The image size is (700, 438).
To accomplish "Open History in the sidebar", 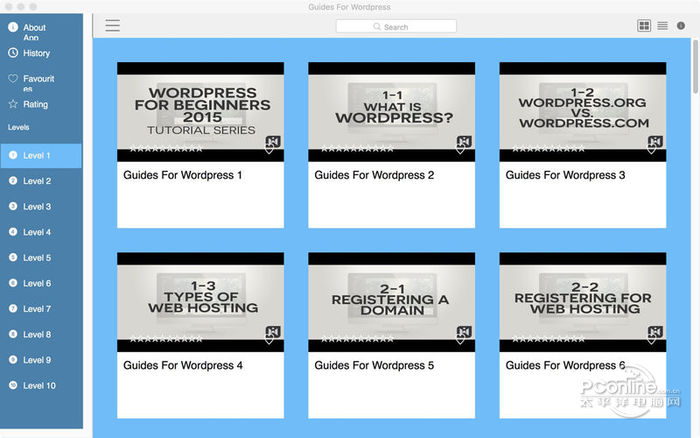I will [x=41, y=53].
